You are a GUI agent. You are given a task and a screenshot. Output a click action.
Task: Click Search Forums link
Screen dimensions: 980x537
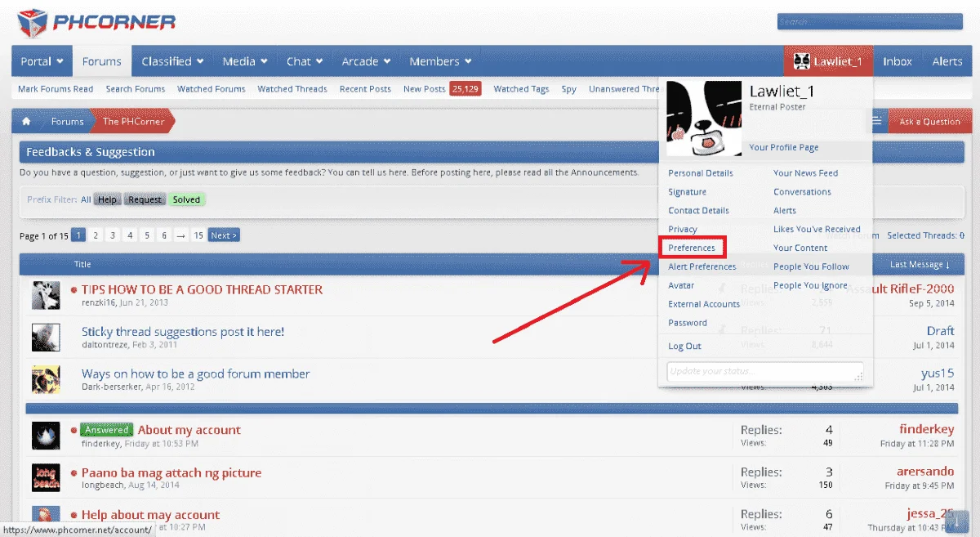coord(135,89)
